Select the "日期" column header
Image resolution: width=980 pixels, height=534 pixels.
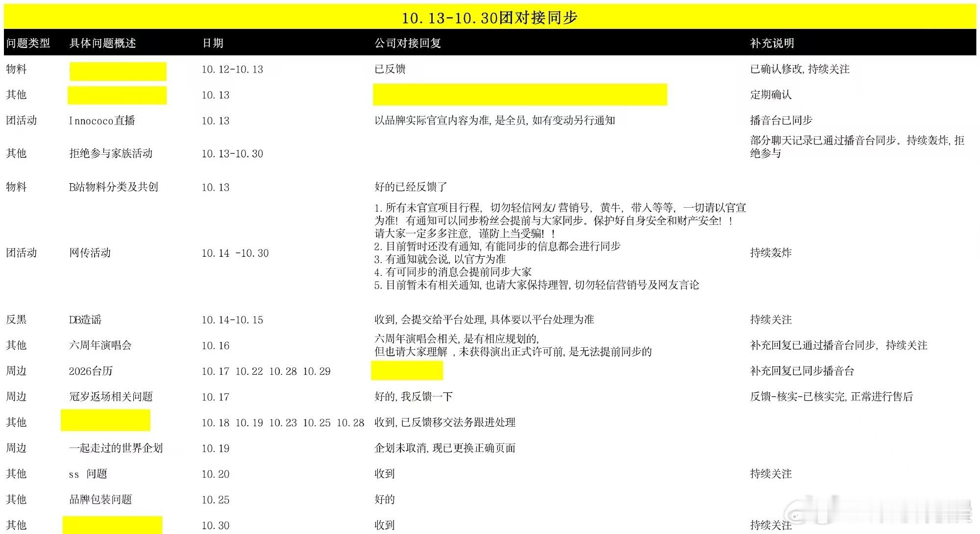[x=213, y=43]
